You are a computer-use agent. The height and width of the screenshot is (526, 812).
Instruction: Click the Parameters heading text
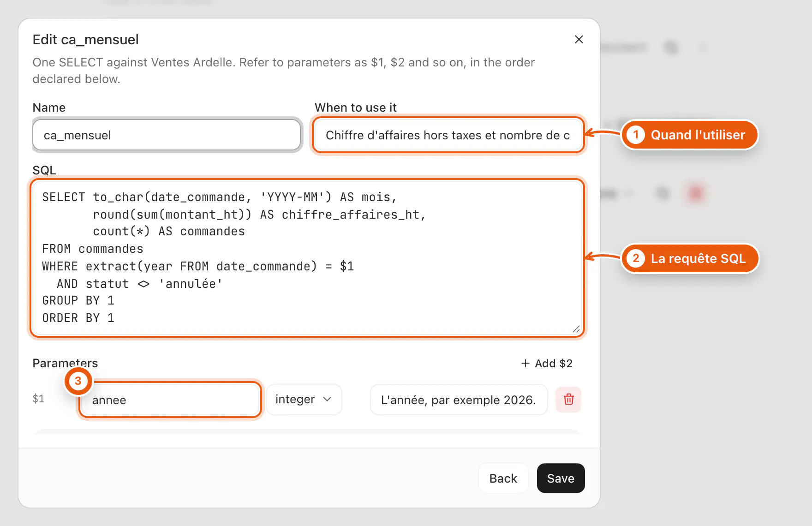coord(65,363)
